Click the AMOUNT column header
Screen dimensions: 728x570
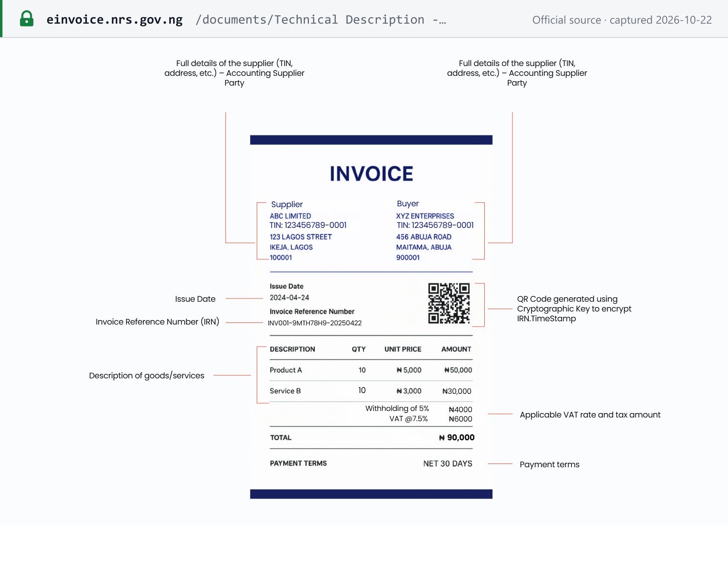[456, 349]
